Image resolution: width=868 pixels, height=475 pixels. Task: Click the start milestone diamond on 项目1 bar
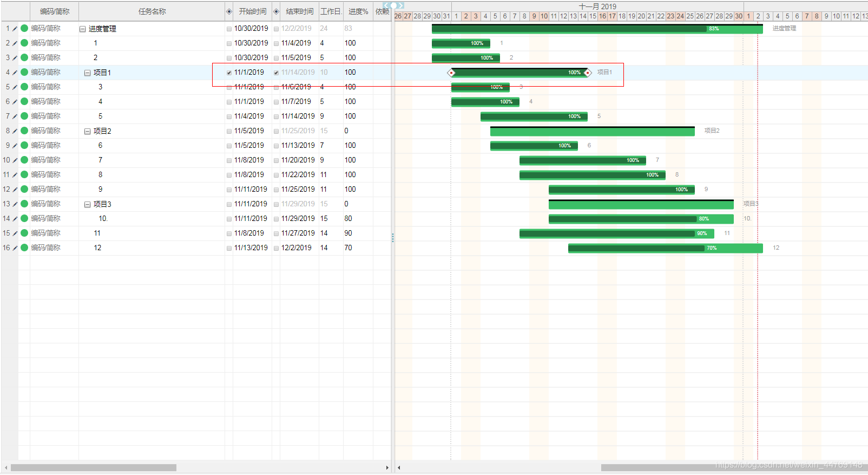pyautogui.click(x=451, y=73)
